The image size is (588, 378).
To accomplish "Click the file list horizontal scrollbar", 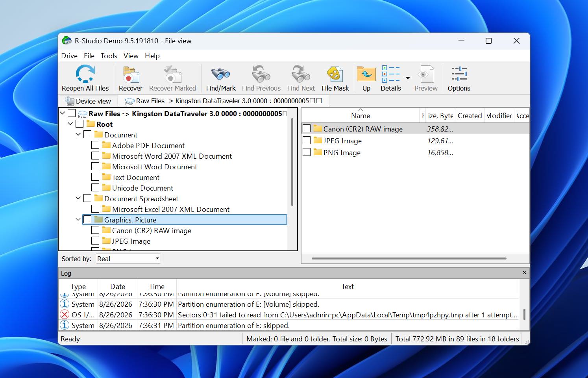I will point(409,259).
